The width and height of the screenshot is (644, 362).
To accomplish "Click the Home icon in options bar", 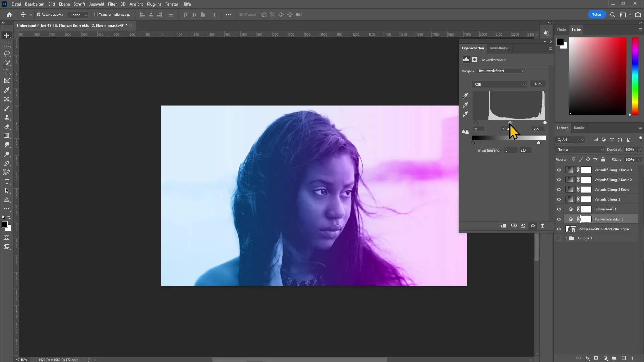I will 9,15.
